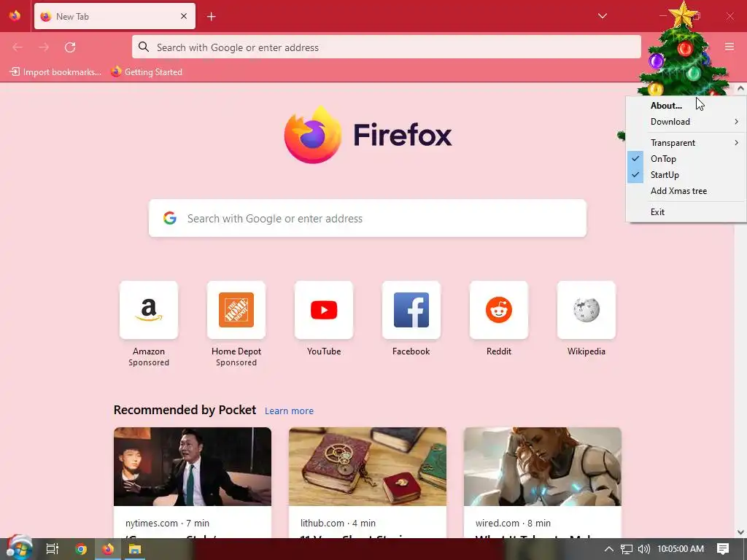Open Import bookmarks
The width and height of the screenshot is (747, 560).
[55, 72]
